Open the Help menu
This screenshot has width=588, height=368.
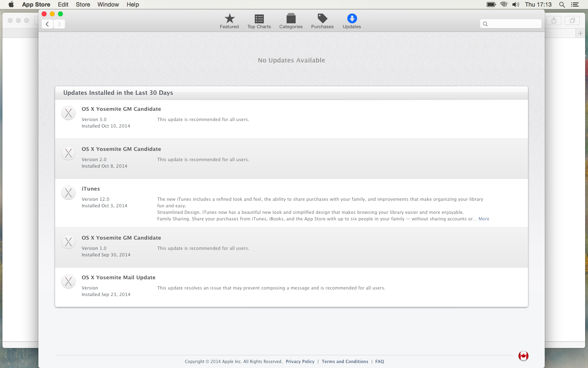(133, 4)
